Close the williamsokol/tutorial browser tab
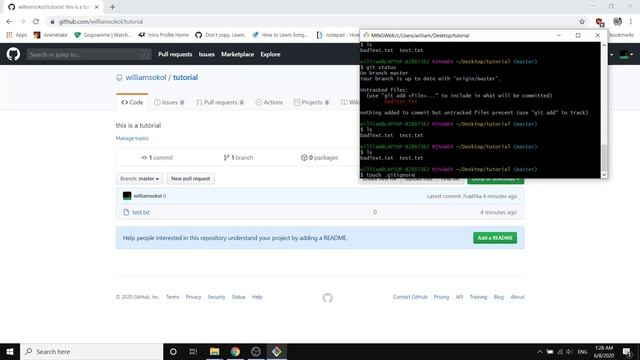This screenshot has height=360, width=640. click(x=97, y=7)
